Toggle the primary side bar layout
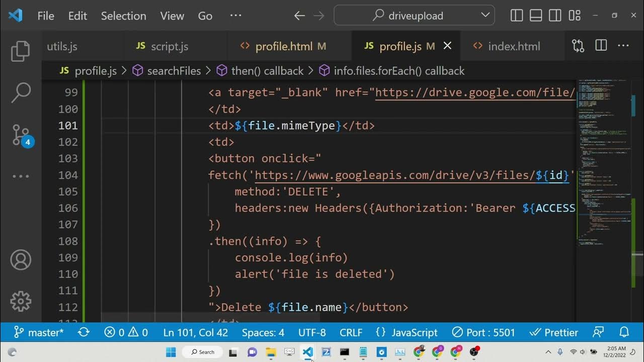The image size is (644, 362). 517,16
